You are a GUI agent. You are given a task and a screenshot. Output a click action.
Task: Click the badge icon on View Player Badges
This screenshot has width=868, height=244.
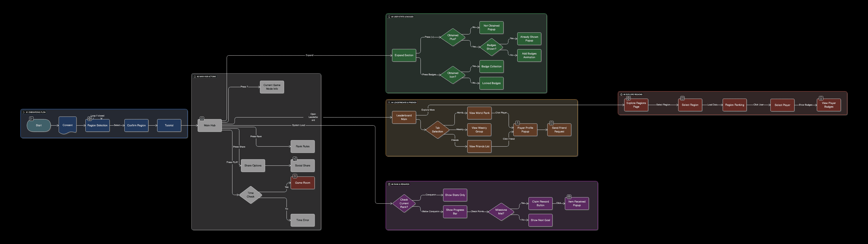[x=821, y=98]
